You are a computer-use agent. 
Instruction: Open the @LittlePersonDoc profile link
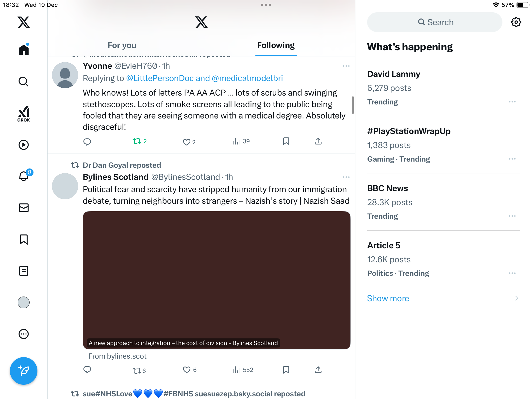160,78
